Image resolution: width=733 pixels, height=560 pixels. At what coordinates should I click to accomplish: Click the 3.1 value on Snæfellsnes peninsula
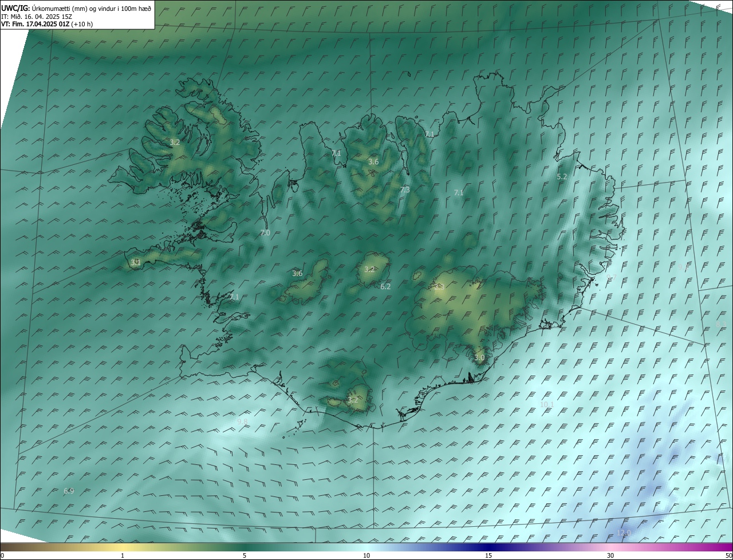136,262
